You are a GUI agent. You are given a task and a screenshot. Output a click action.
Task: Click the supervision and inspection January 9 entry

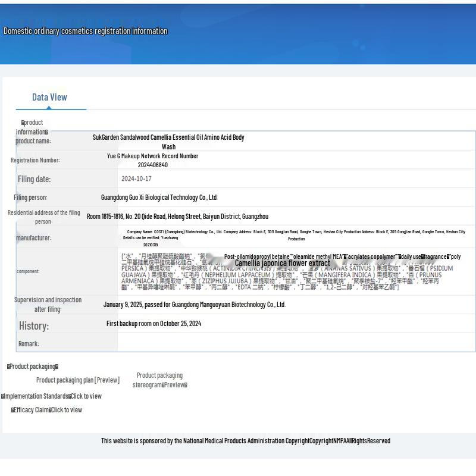click(195, 305)
